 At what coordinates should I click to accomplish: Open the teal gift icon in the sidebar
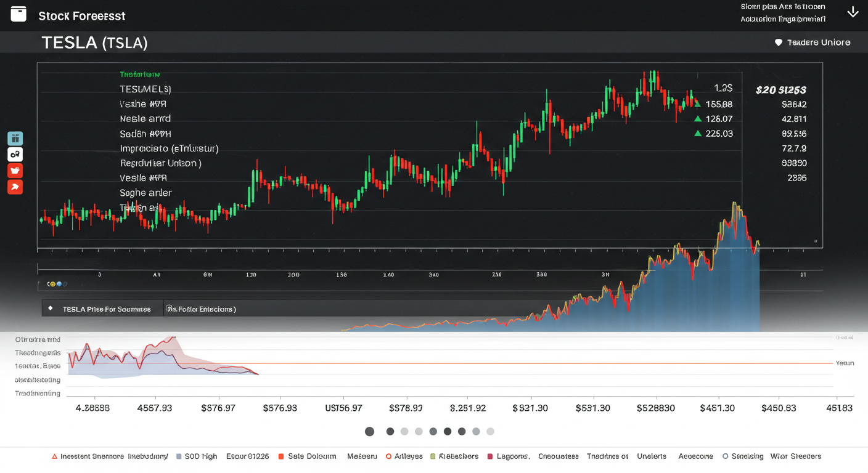(x=15, y=139)
